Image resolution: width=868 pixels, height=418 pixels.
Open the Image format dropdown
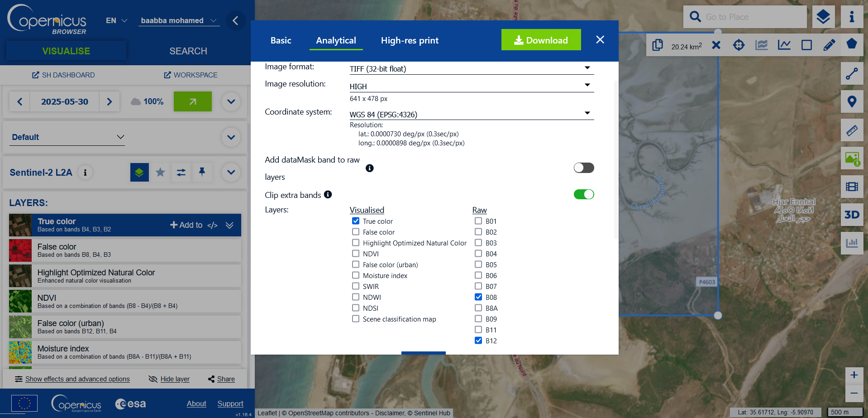(471, 69)
